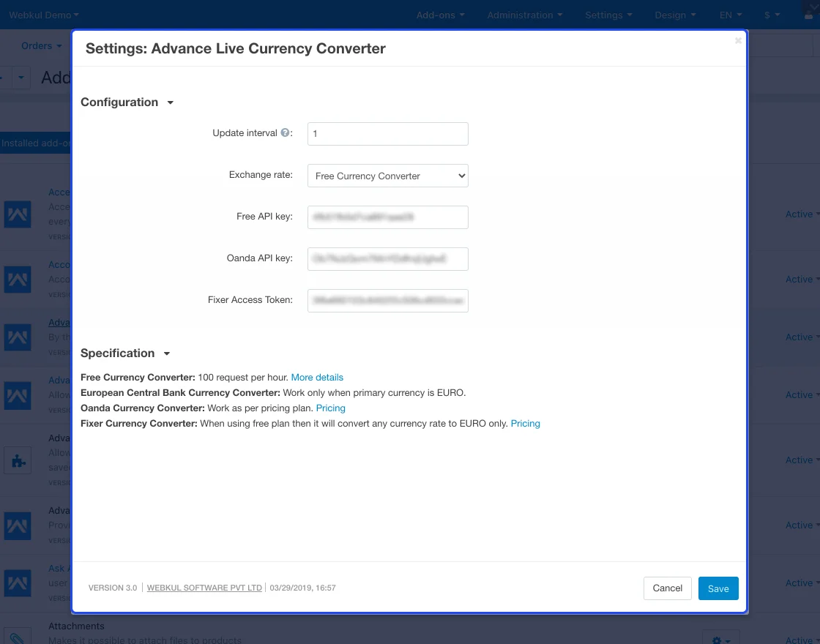Image resolution: width=820 pixels, height=644 pixels.
Task: Open the Exchange rate dropdown
Action: [x=387, y=176]
